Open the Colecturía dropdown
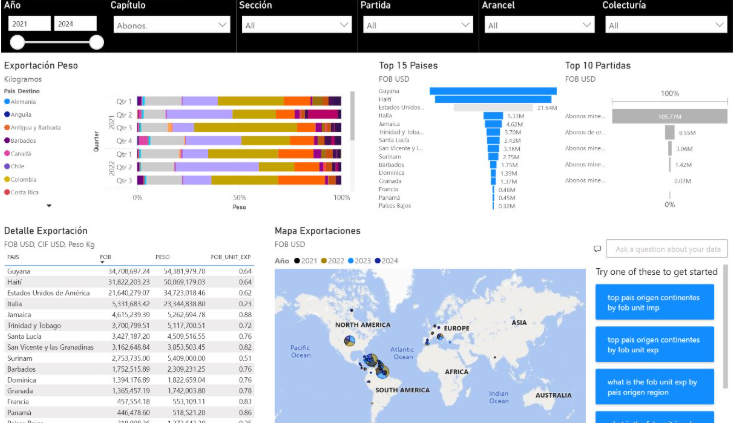The width and height of the screenshot is (733, 423). (666, 25)
